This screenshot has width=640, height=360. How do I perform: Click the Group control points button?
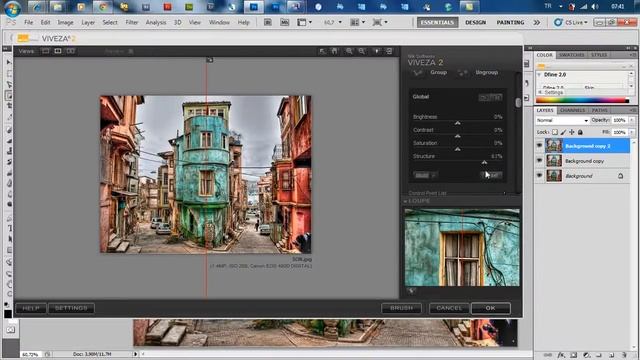[438, 72]
